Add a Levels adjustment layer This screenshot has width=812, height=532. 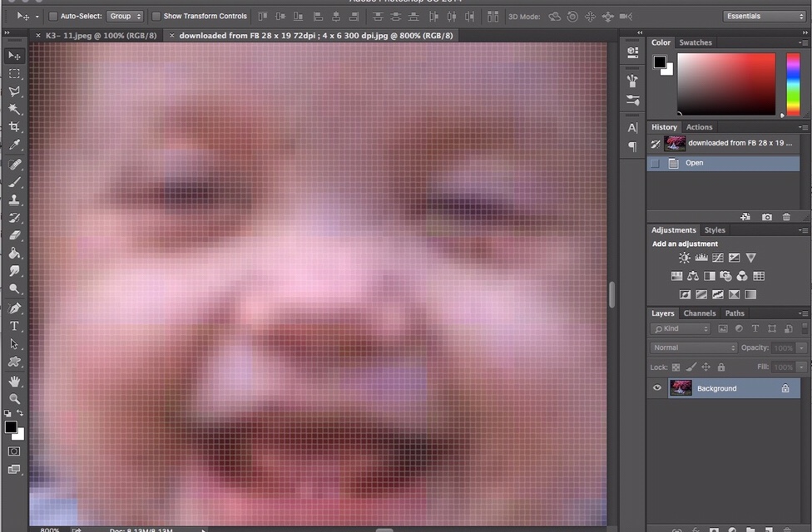tap(701, 258)
